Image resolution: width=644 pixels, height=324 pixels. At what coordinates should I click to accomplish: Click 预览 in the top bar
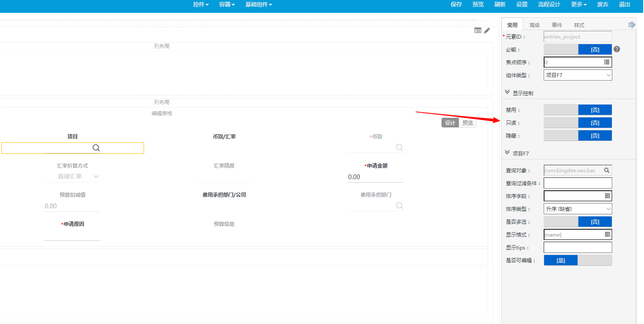[x=478, y=4]
